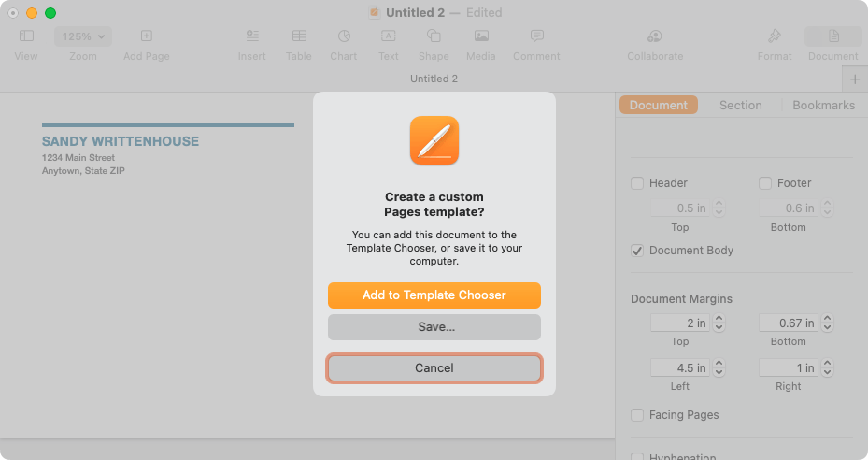Click the Right margin stepper arrows
Image resolution: width=868 pixels, height=460 pixels.
click(x=828, y=367)
